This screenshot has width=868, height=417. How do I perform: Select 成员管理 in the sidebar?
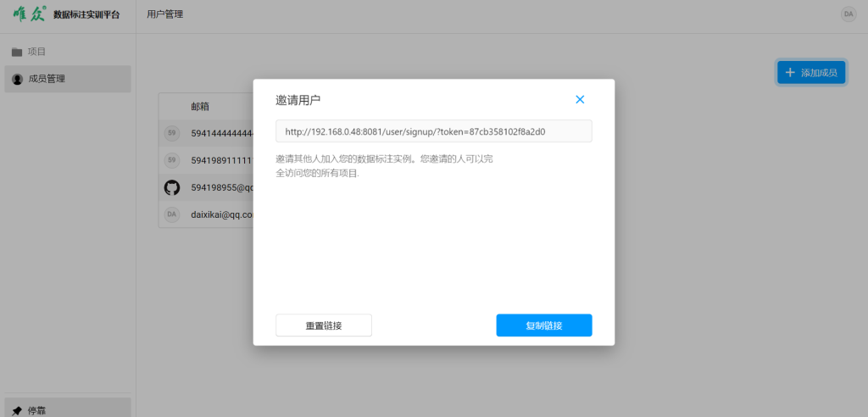[x=67, y=79]
